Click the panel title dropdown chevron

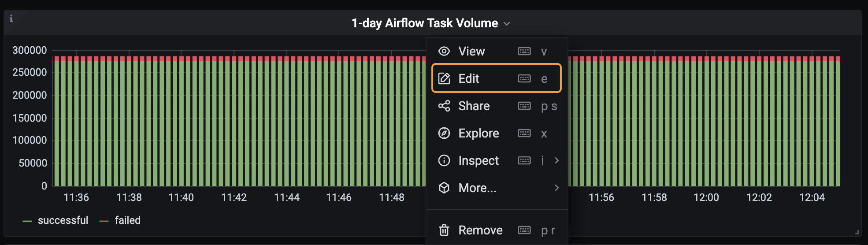(x=507, y=24)
